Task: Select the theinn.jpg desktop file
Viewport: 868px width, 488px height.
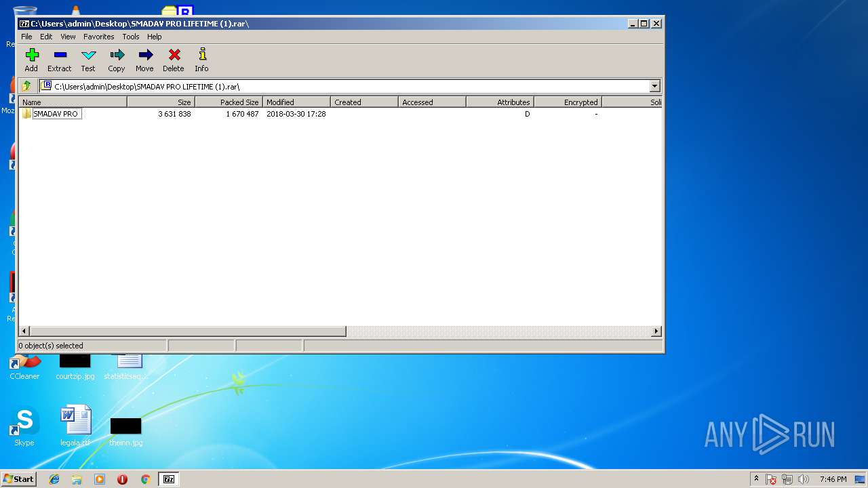Action: (x=126, y=432)
